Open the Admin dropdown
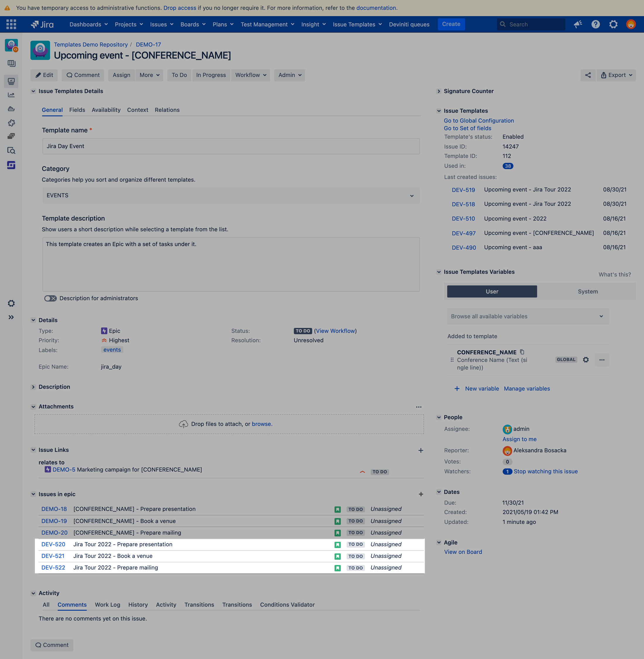The height and width of the screenshot is (659, 644). 290,75
